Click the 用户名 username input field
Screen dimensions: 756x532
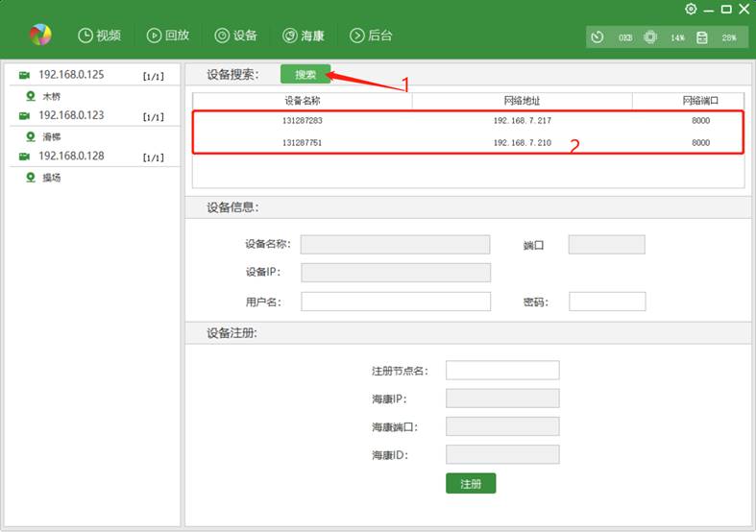(x=395, y=302)
